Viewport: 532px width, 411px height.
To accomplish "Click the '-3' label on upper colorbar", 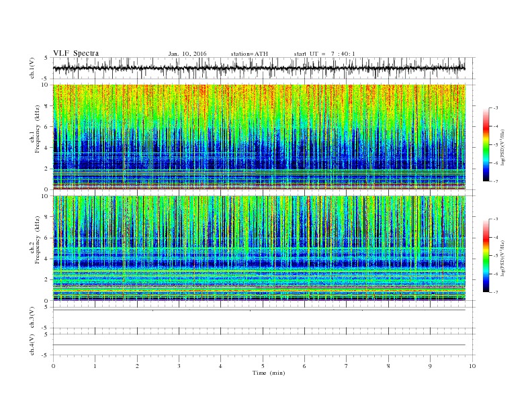I will [496, 108].
